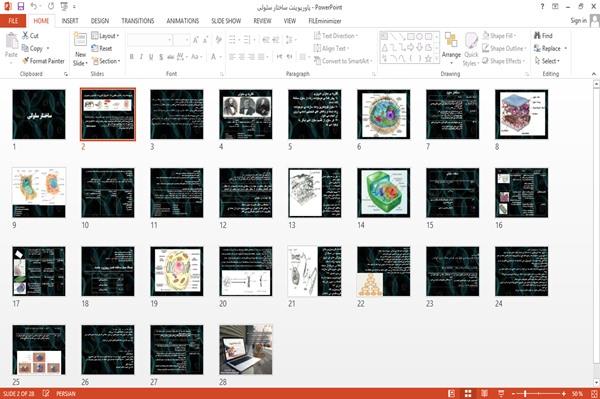This screenshot has height=399, width=600.
Task: Open the Section dropdown menu
Action: coord(106,61)
